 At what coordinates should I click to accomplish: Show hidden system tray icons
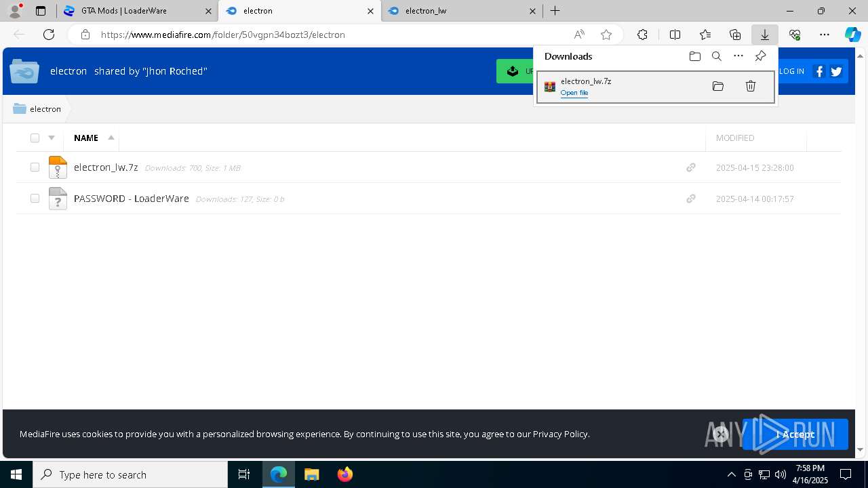[x=731, y=474]
